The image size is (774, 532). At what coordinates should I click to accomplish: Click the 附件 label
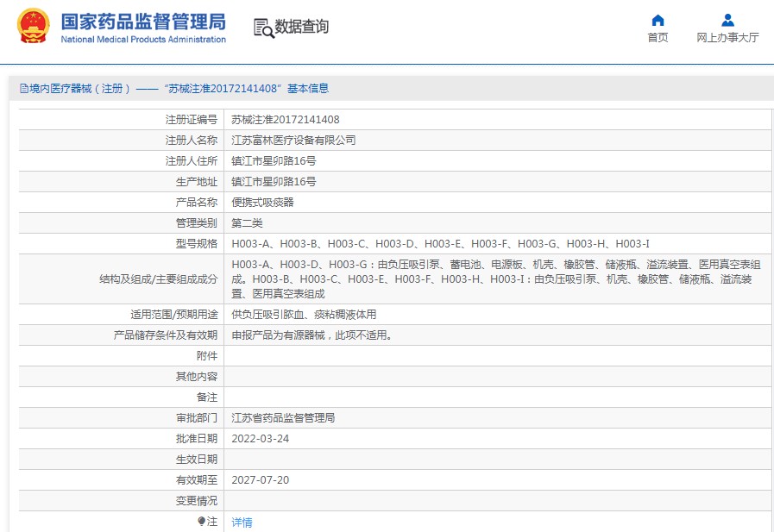click(207, 356)
